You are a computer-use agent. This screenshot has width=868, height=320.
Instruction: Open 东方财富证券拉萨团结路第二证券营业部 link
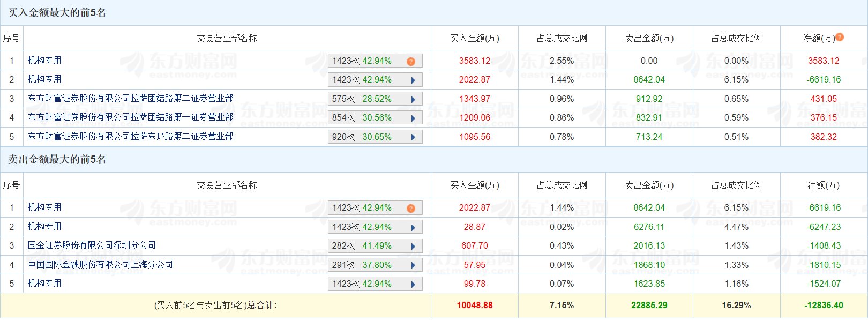click(x=130, y=98)
